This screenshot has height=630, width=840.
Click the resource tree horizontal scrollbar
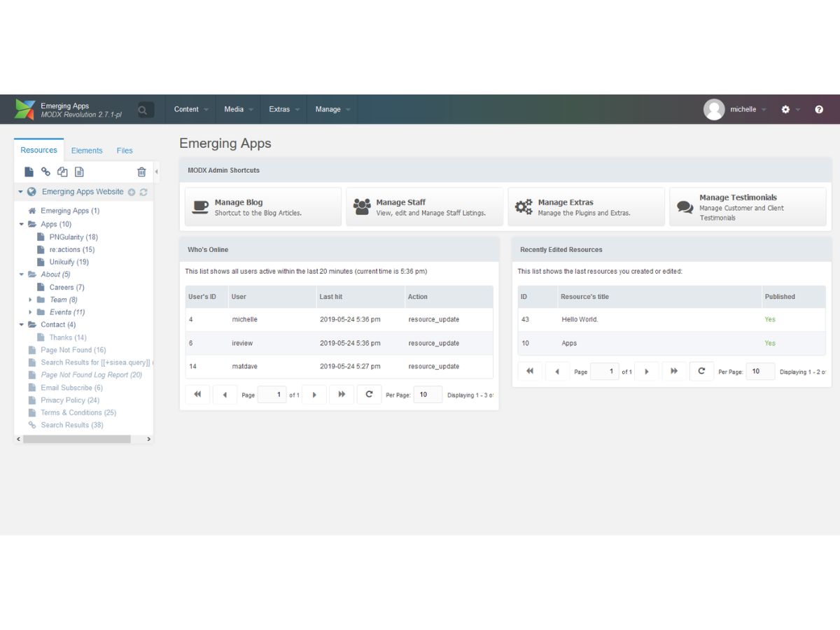click(x=77, y=439)
